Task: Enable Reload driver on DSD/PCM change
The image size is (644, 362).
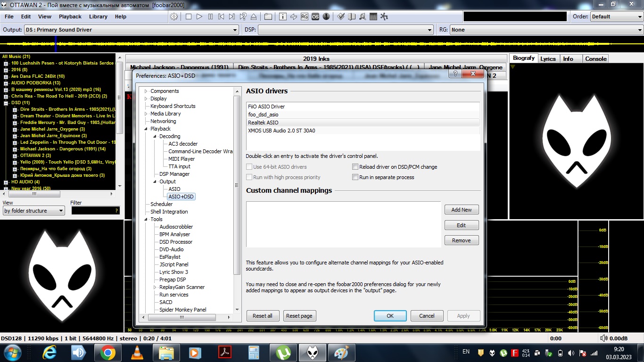Action: (x=355, y=167)
